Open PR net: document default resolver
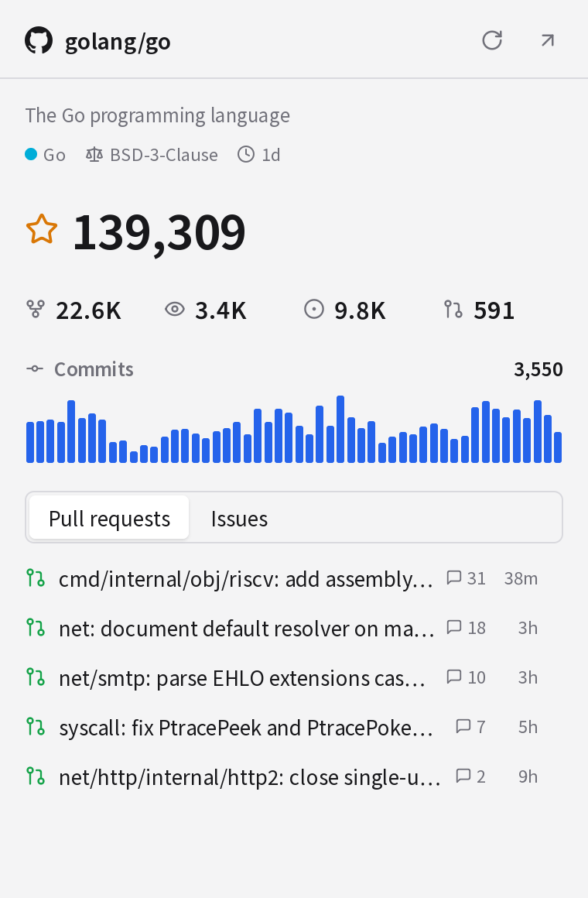Viewport: 588px width, 898px height. pos(247,629)
